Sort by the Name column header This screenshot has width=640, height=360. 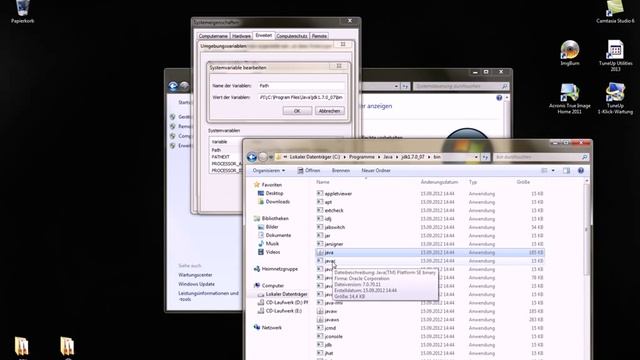pos(322,182)
